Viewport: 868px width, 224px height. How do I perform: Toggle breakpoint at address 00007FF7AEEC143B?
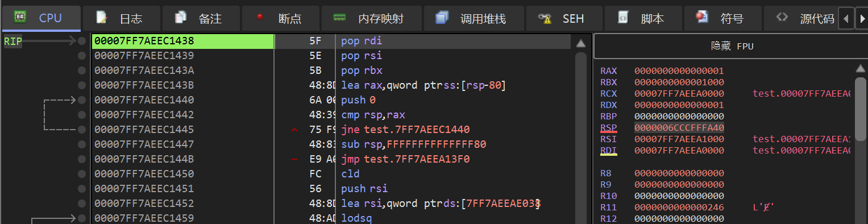pos(82,85)
